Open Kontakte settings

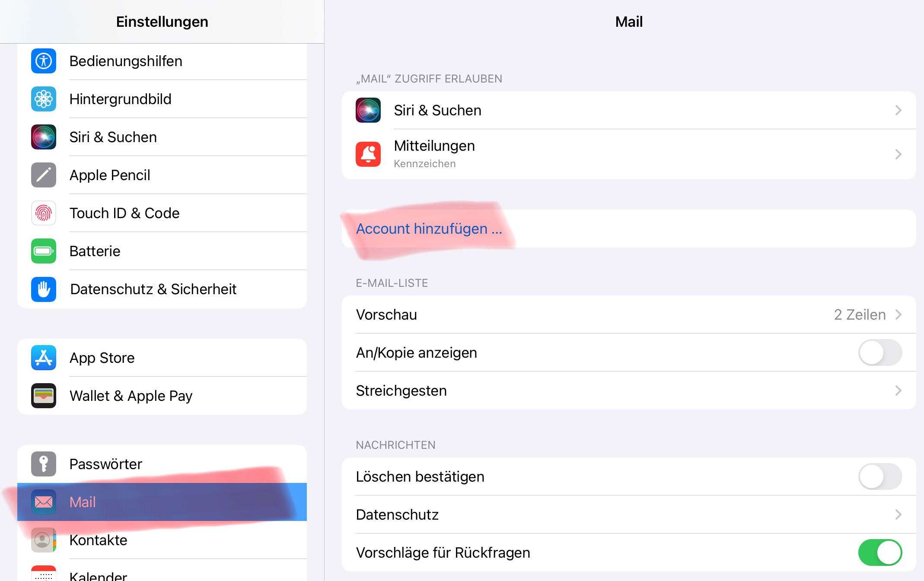(x=162, y=540)
